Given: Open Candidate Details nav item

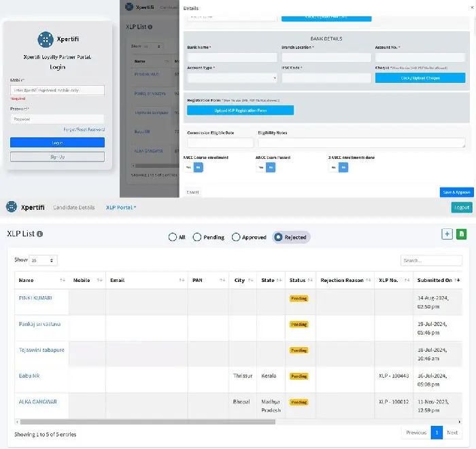Looking at the screenshot, I should click(73, 207).
